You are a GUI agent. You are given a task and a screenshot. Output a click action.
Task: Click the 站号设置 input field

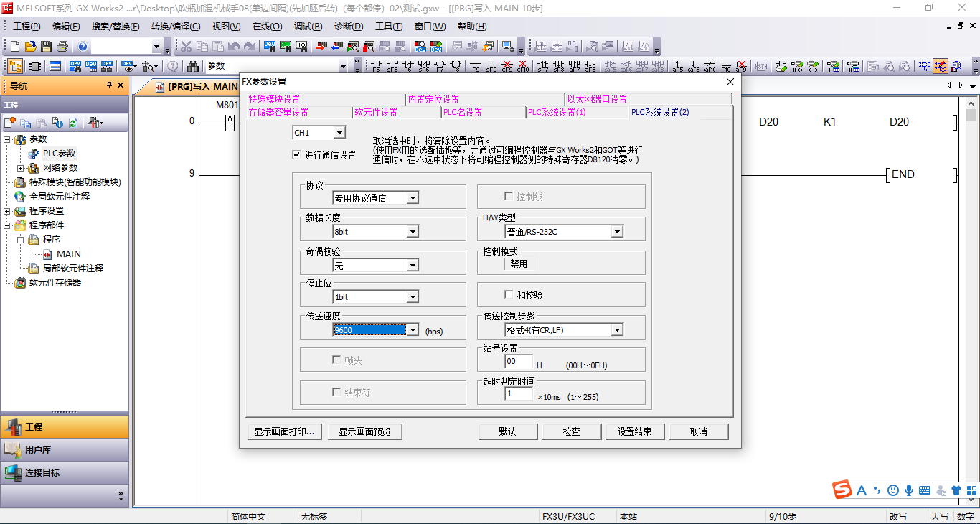(x=519, y=362)
